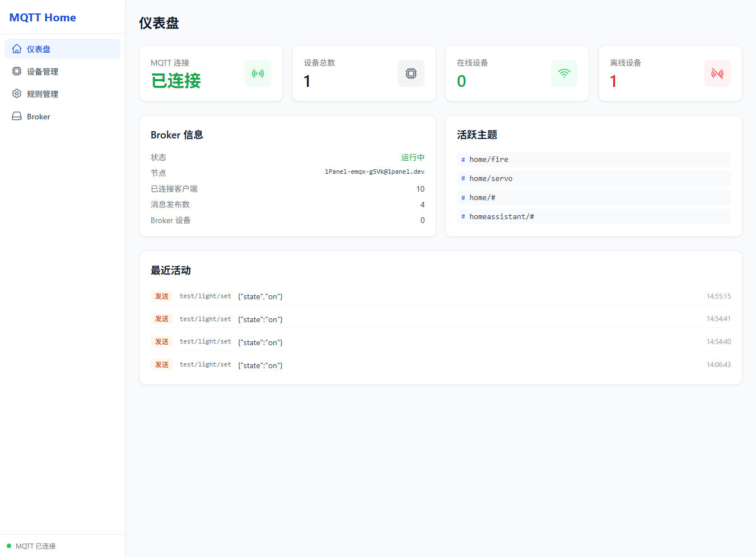
Task: Click the activity entry at 14:55:15
Action: (x=440, y=296)
